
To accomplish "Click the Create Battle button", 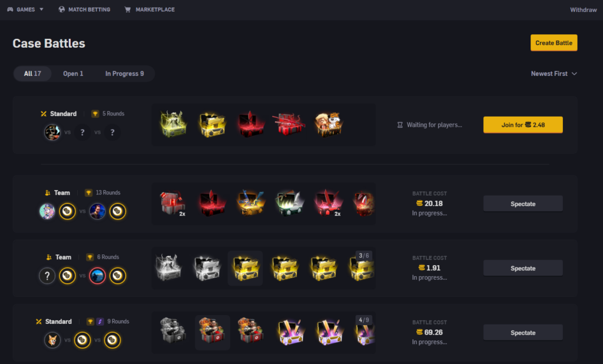I will (x=554, y=43).
